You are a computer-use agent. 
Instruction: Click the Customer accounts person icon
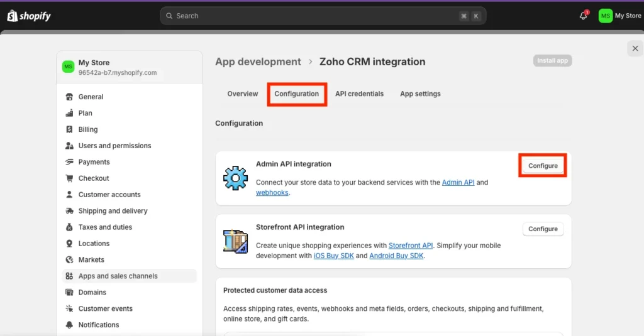[x=69, y=195]
